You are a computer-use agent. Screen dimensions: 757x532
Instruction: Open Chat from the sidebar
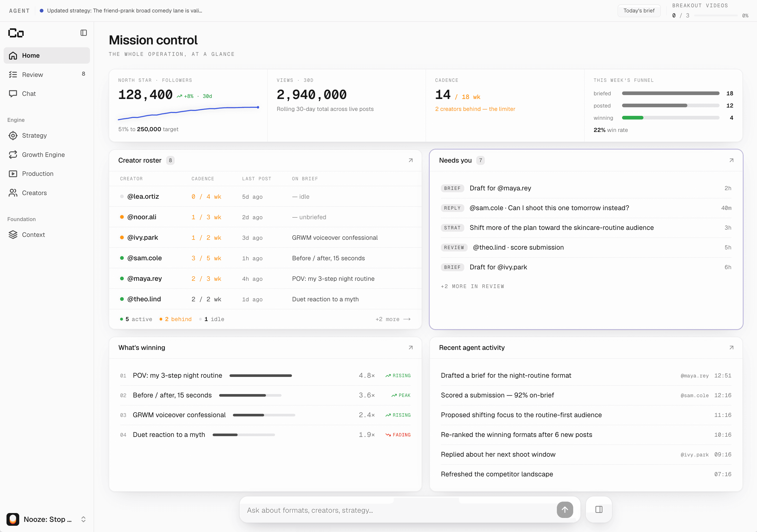pos(47,94)
